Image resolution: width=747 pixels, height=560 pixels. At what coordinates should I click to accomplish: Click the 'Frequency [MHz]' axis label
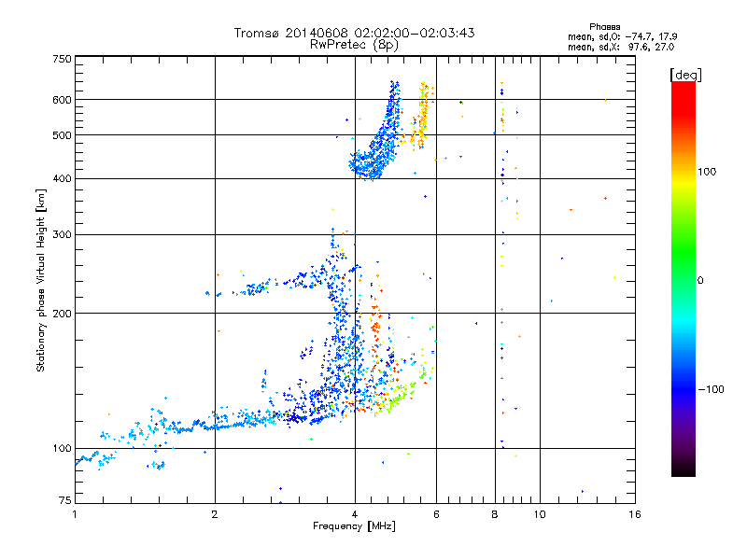coord(354,526)
